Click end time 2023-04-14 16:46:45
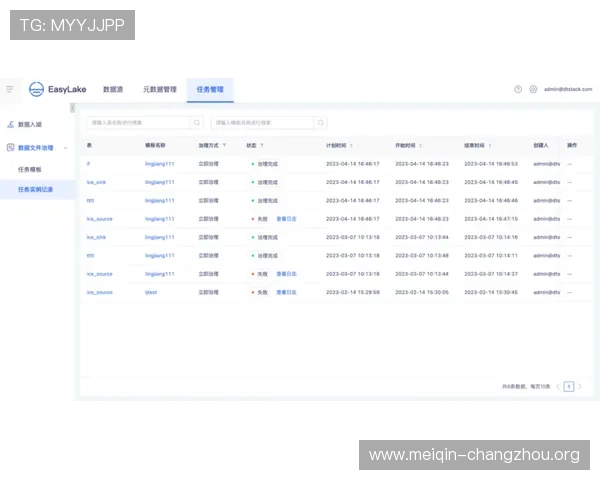The width and height of the screenshot is (600, 480). (x=491, y=182)
